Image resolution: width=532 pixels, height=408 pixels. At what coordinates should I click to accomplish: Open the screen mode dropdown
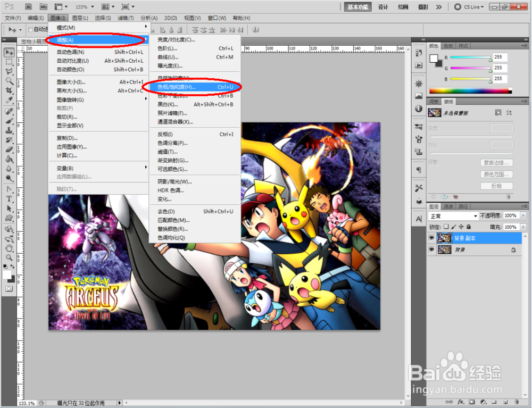pos(128,6)
